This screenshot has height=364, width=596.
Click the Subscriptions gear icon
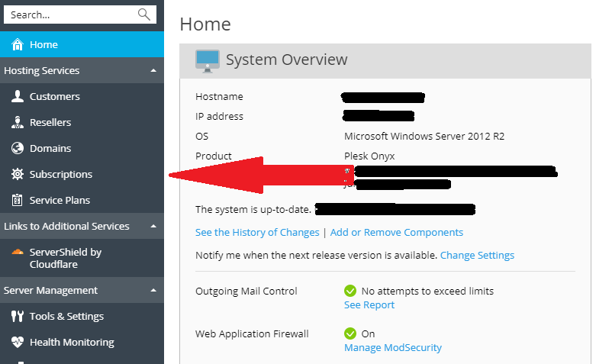[18, 174]
